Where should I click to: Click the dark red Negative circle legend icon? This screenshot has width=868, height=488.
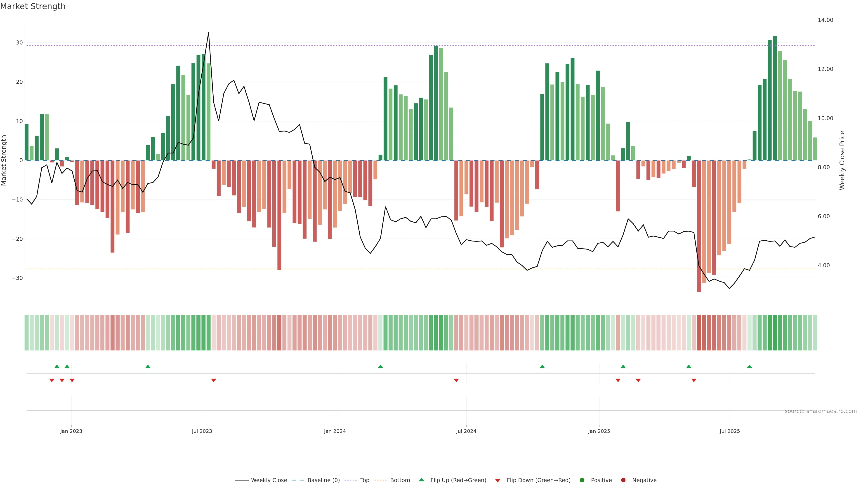[623, 480]
